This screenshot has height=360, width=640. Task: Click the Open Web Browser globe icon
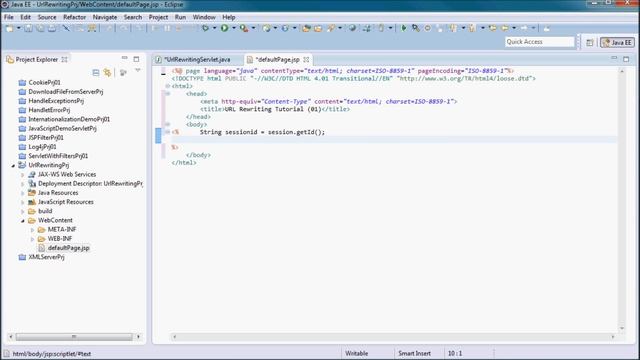352,28
